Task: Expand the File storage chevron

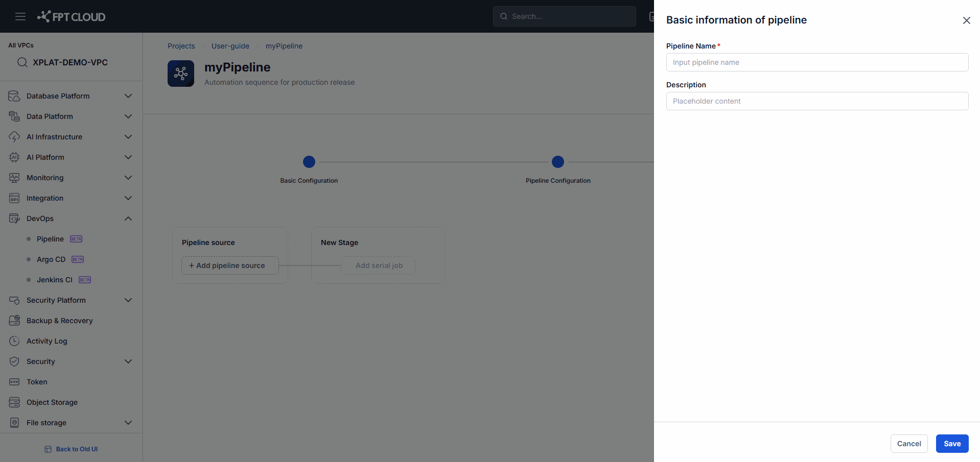Action: pyautogui.click(x=128, y=423)
